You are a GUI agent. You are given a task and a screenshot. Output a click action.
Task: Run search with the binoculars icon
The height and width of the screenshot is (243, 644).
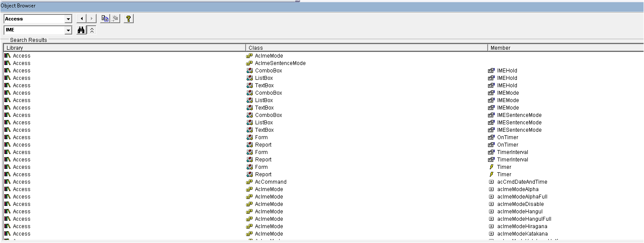click(81, 30)
